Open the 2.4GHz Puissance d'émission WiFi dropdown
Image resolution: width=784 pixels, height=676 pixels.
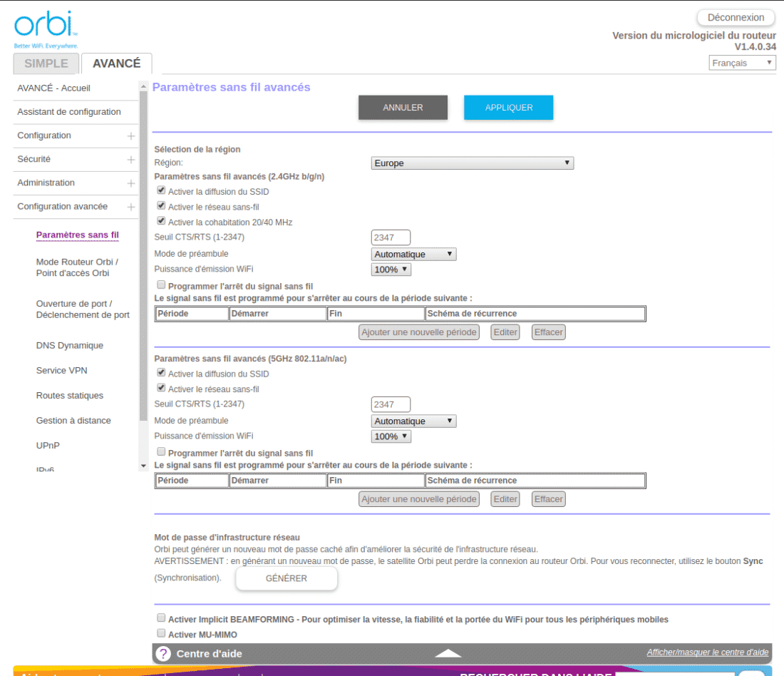[x=391, y=270]
